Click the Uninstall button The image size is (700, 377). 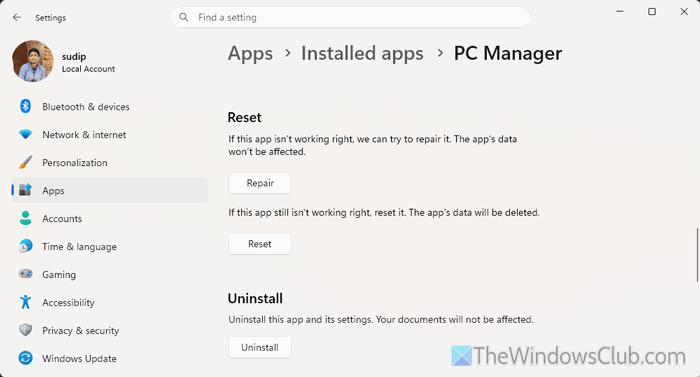[260, 348]
